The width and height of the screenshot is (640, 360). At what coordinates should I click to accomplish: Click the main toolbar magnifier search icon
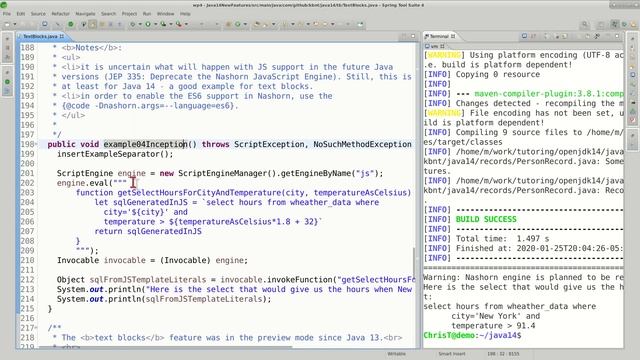pyautogui.click(x=585, y=24)
